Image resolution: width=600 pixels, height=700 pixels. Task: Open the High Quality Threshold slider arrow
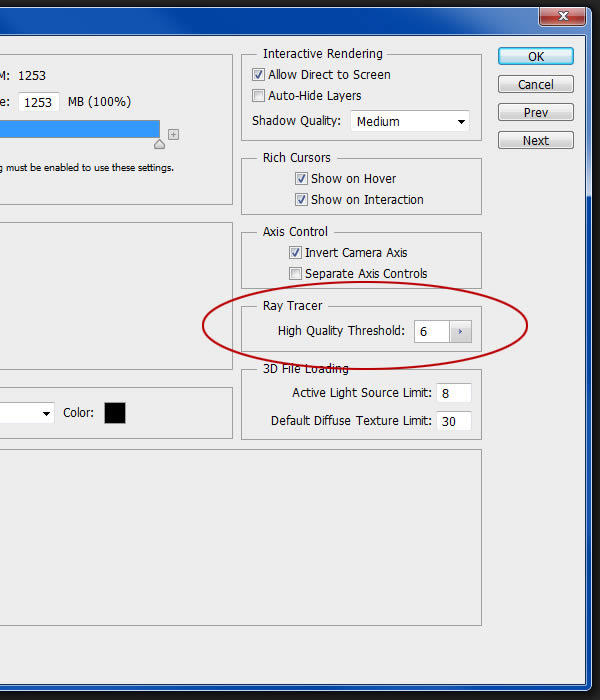coord(460,332)
